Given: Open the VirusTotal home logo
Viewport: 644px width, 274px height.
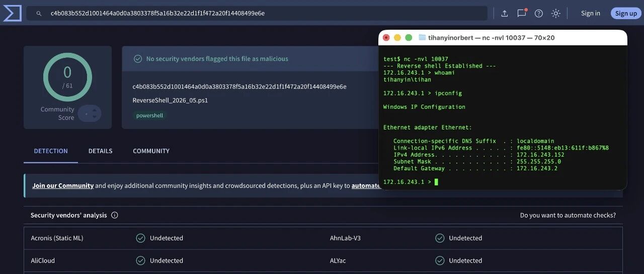Looking at the screenshot, I should 12,13.
